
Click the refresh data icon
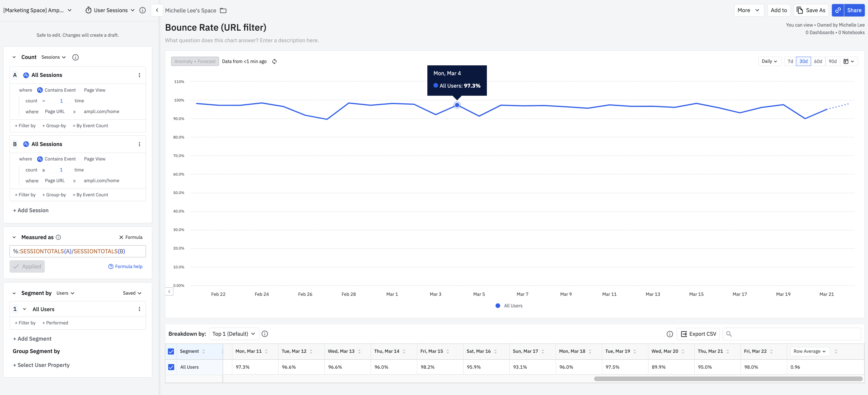(274, 61)
